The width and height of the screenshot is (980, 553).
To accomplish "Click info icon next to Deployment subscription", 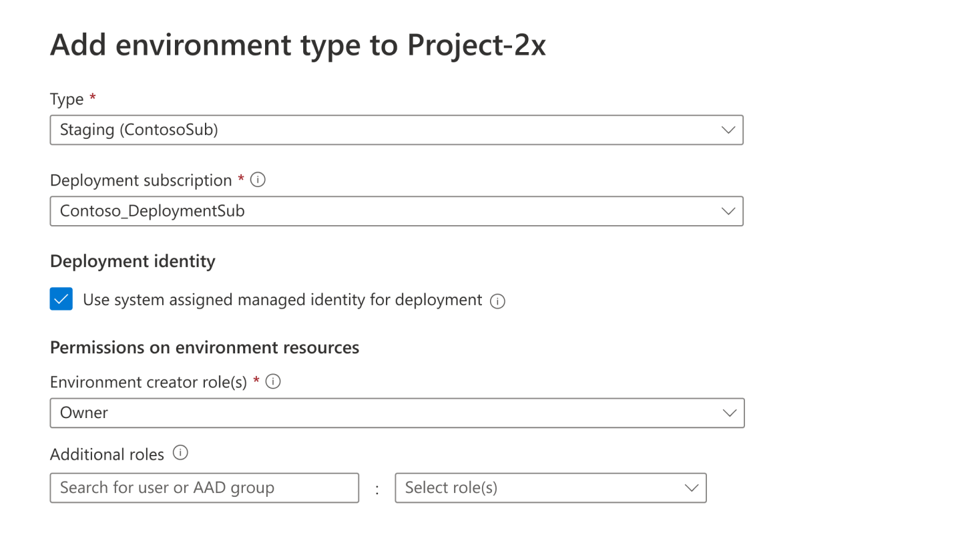I will click(x=258, y=180).
